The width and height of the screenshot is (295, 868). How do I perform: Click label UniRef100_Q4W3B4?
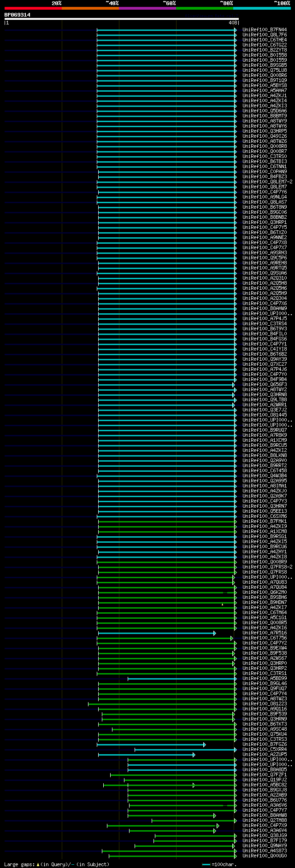265,476
